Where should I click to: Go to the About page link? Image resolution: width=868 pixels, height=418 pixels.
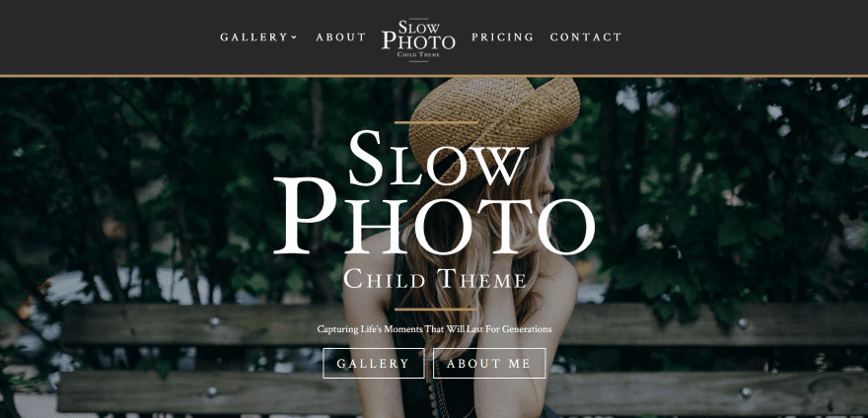tap(341, 37)
